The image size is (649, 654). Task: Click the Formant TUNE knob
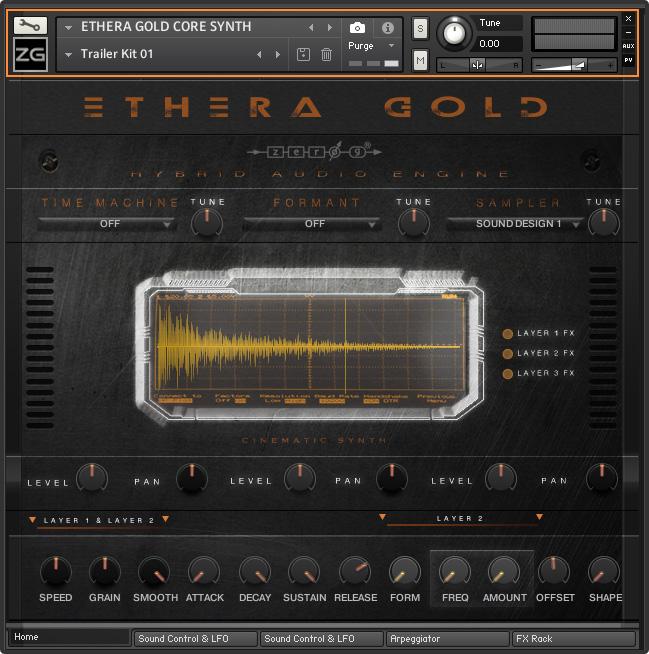coord(413,222)
